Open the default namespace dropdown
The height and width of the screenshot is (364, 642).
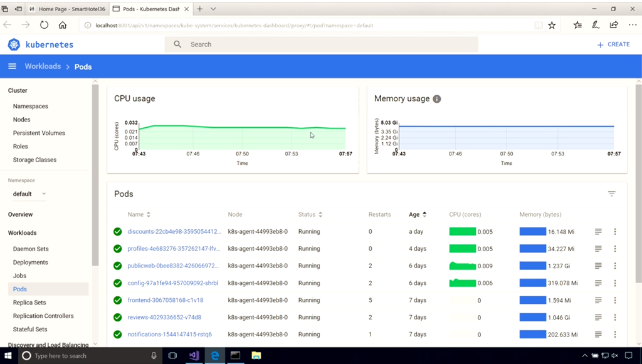(29, 194)
